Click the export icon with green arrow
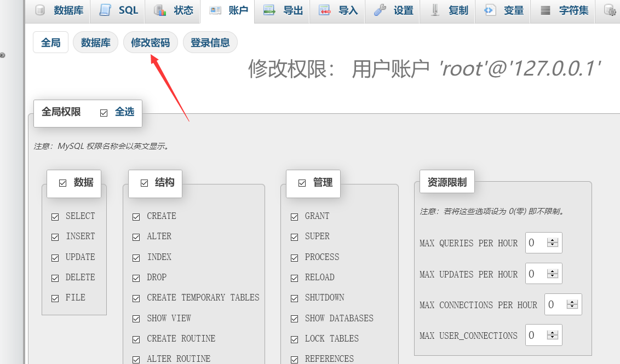620x364 pixels. pos(269,10)
